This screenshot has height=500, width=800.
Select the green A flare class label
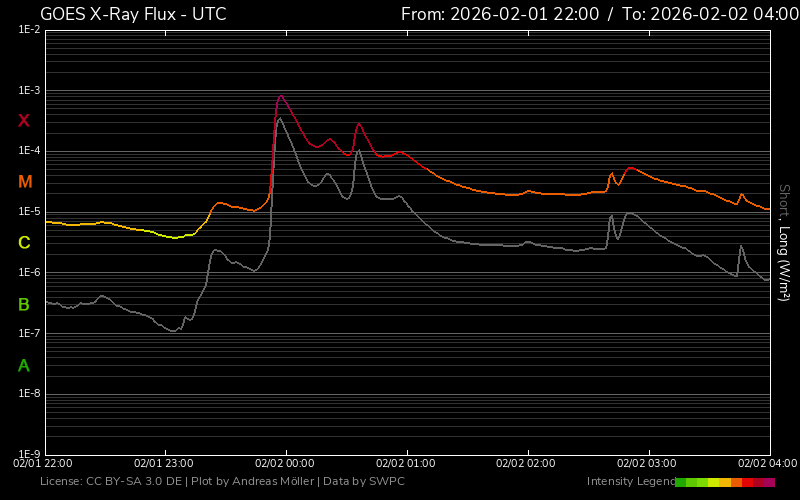pyautogui.click(x=24, y=365)
